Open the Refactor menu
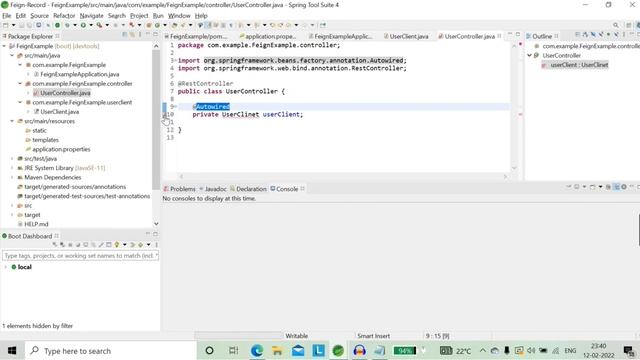The width and height of the screenshot is (640, 360). (64, 16)
